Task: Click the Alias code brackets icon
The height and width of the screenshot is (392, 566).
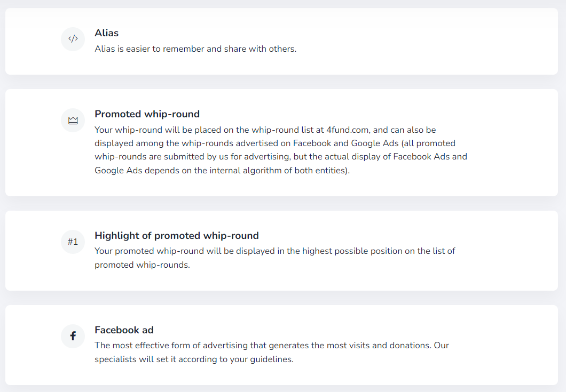Action: point(73,39)
